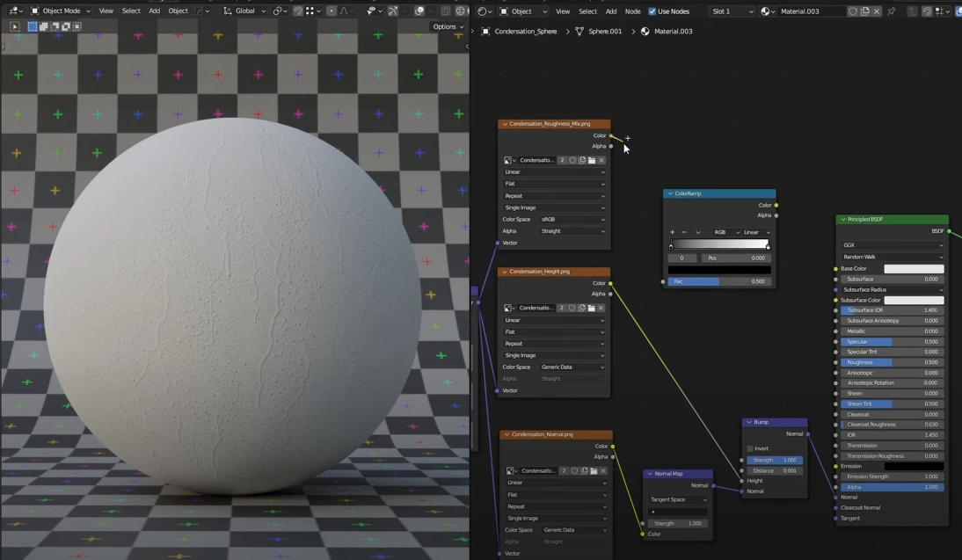
Task: Remove a ColorRamp color stop with minus icon
Action: click(x=684, y=232)
